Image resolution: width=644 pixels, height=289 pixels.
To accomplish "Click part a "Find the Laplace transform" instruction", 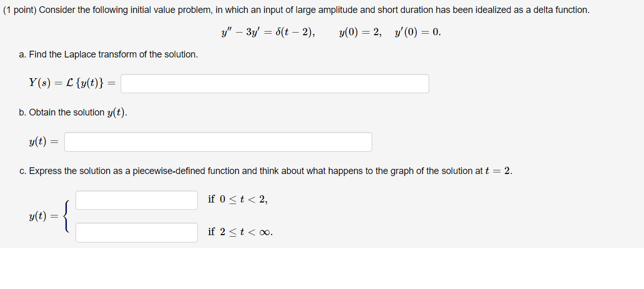I will click(109, 54).
